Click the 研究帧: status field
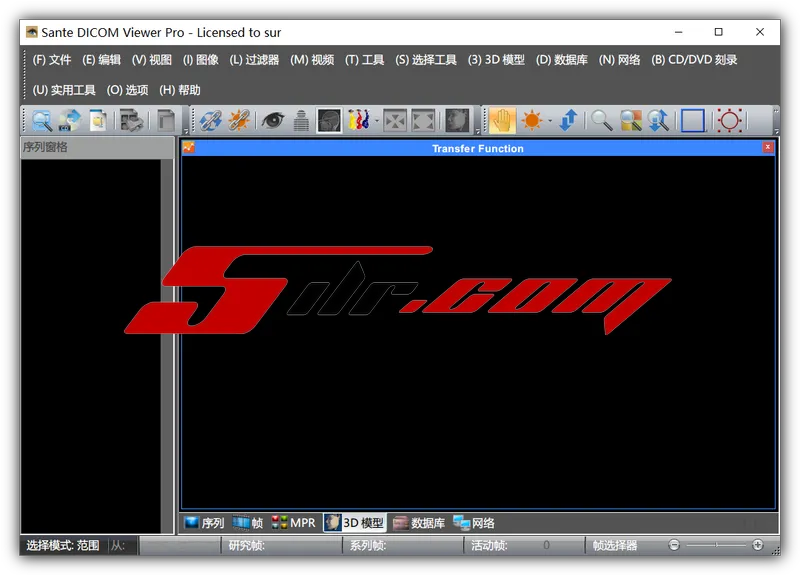 281,545
